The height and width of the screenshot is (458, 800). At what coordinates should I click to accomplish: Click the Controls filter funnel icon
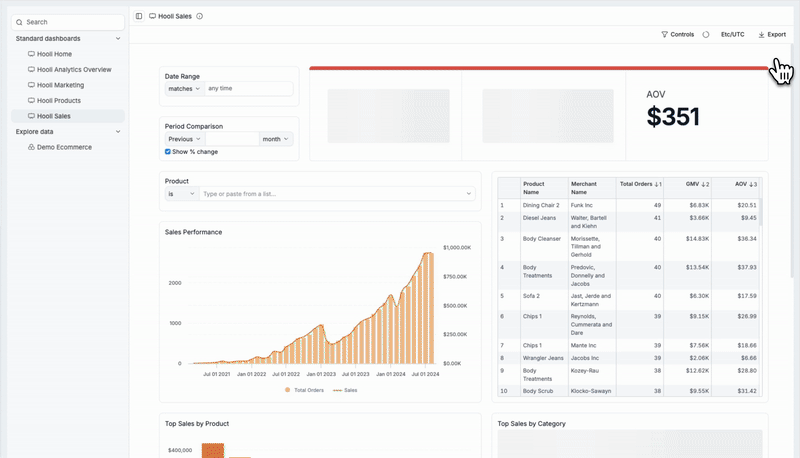(x=665, y=34)
